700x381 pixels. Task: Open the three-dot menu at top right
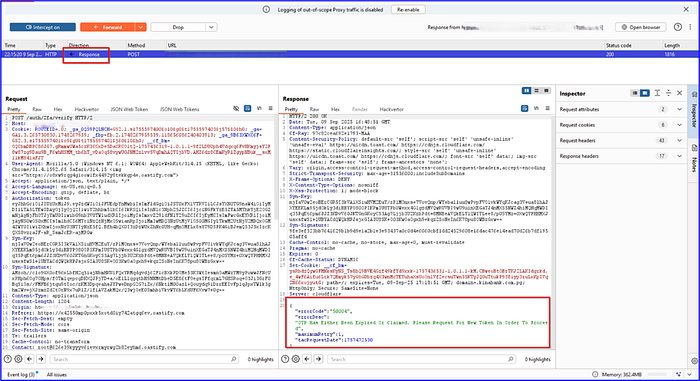tap(690, 27)
